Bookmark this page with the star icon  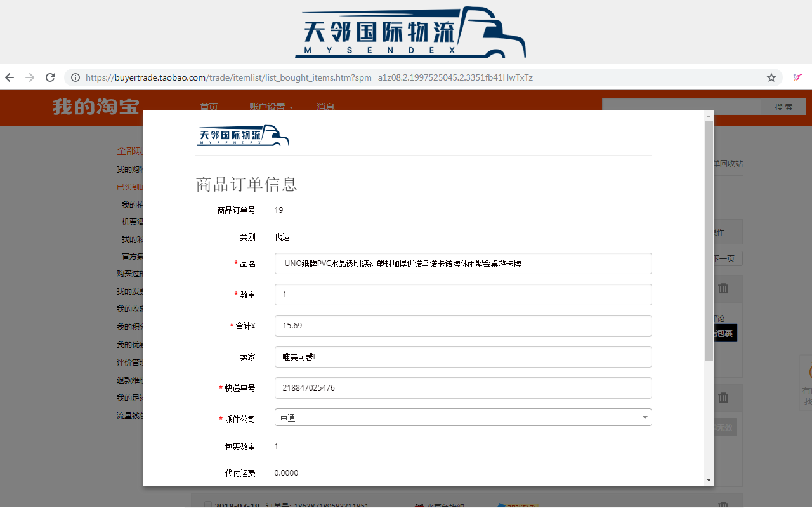click(771, 77)
